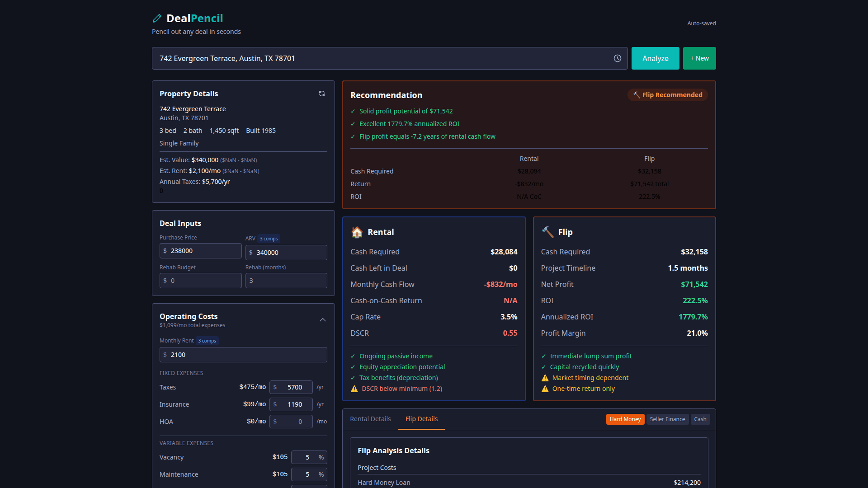The height and width of the screenshot is (488, 868).
Task: Collapse the Operating Costs section
Action: (323, 319)
